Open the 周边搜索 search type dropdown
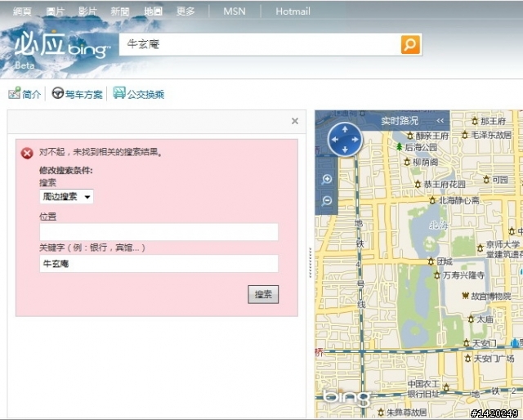This screenshot has height=420, width=523. pyautogui.click(x=66, y=196)
